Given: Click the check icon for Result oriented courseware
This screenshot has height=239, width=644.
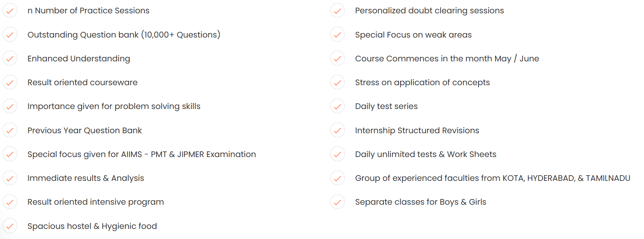Looking at the screenshot, I should tap(10, 83).
